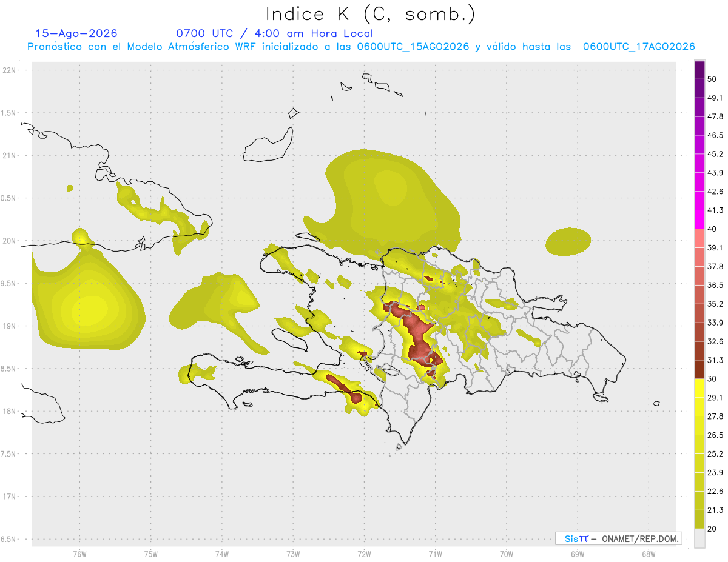Click the '29.1' colorbar label

(x=715, y=397)
